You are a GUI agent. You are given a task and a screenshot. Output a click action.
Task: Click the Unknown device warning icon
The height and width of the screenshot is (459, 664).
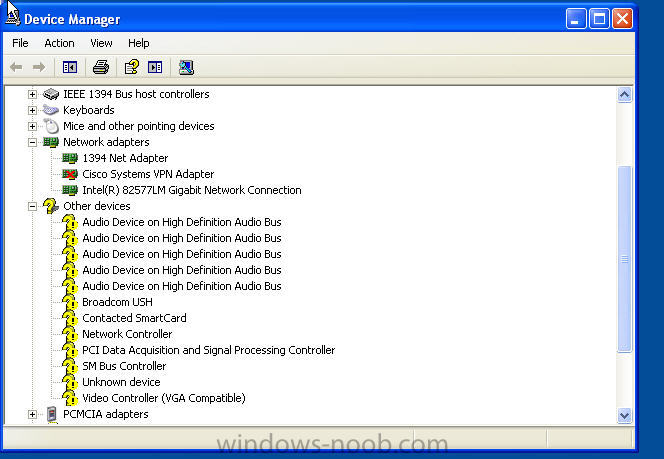(70, 382)
